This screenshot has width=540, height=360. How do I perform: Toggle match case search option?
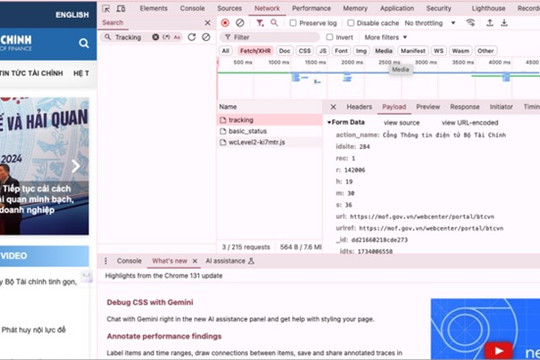(x=177, y=37)
